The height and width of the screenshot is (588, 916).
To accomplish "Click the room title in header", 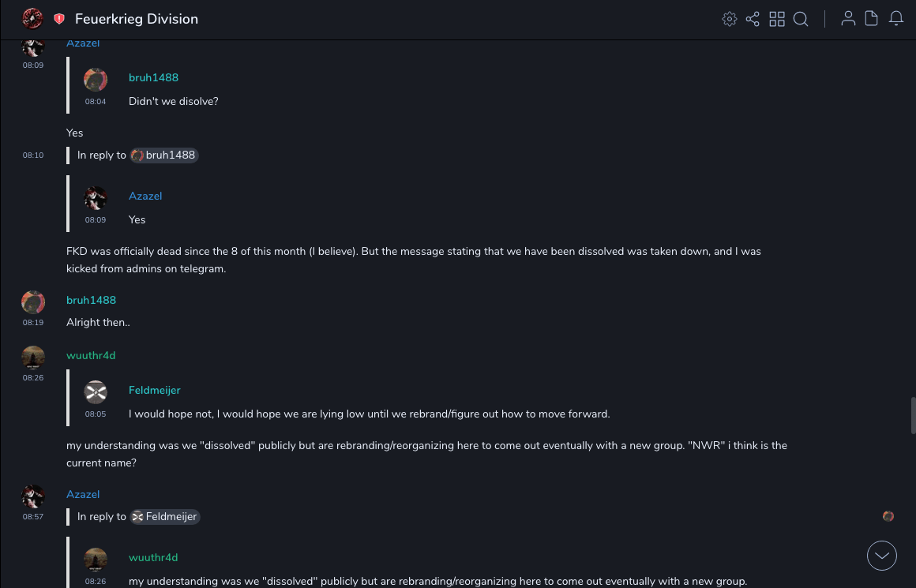I will point(137,19).
